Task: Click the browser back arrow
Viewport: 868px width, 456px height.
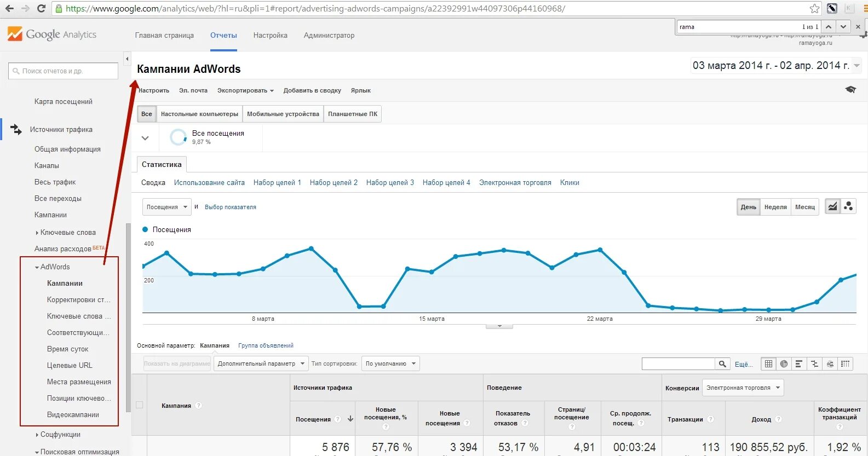Action: [x=9, y=8]
